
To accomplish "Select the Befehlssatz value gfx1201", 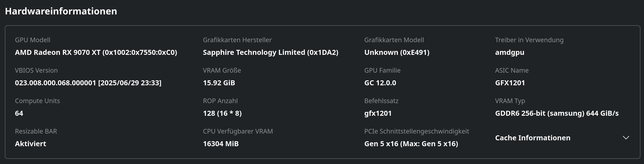I will [x=378, y=113].
